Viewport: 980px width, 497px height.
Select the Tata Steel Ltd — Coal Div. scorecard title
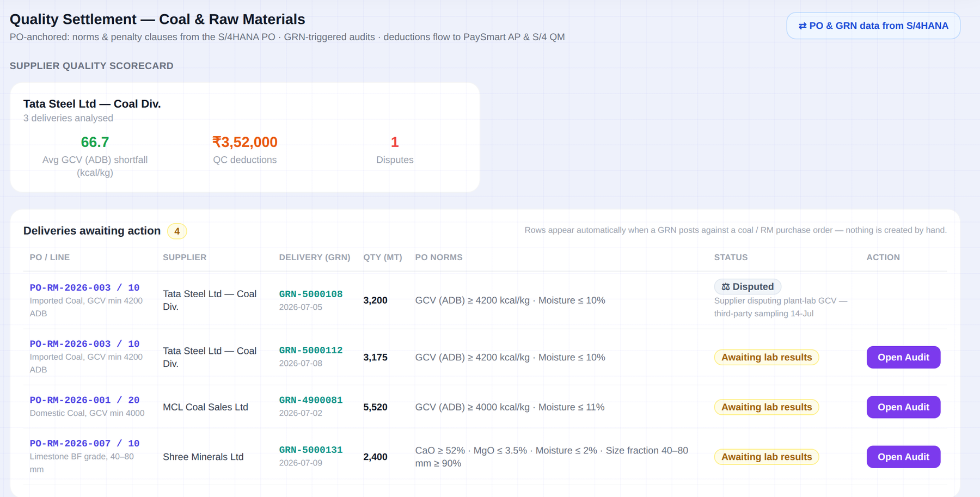[x=92, y=104]
